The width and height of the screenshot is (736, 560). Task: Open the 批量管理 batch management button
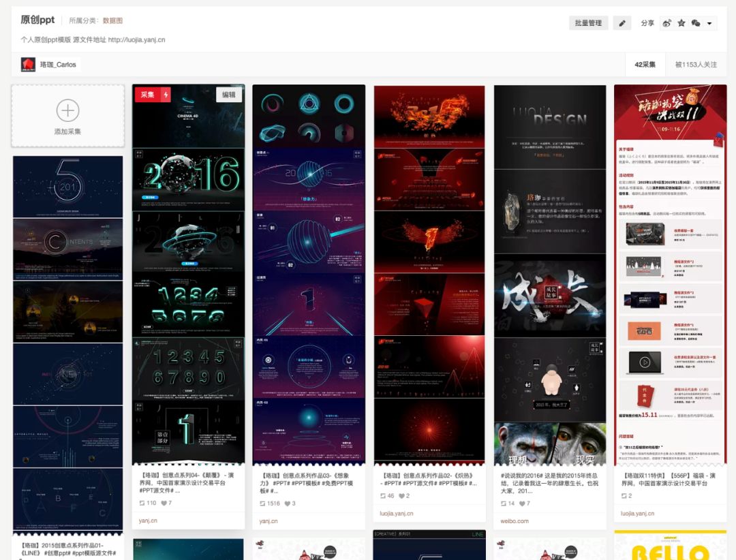tap(589, 23)
